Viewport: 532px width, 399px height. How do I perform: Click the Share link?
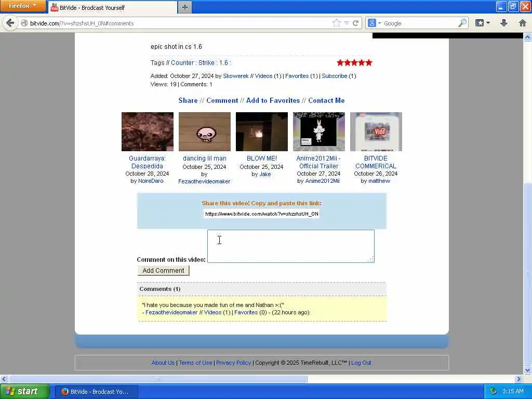pyautogui.click(x=188, y=100)
